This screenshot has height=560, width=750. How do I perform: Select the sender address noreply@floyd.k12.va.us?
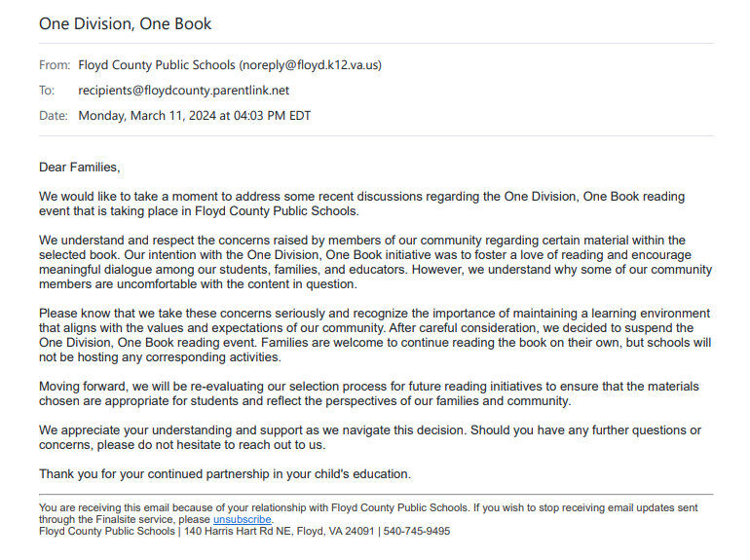[x=311, y=65]
